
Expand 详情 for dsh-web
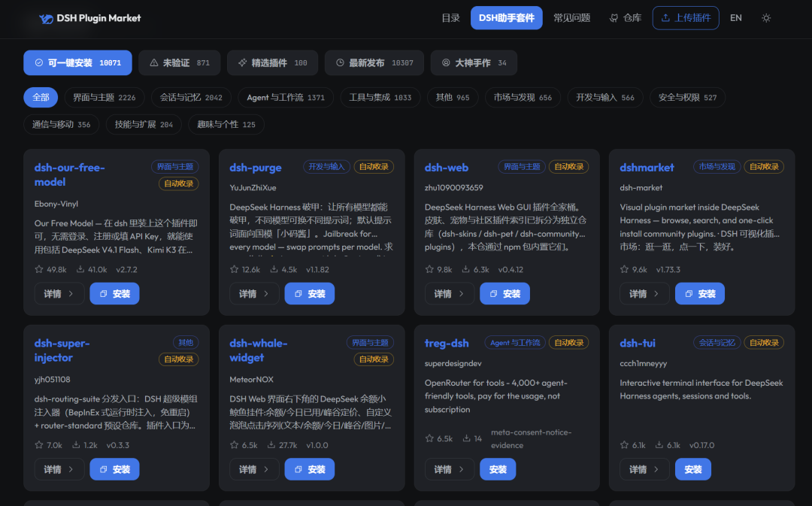[450, 294]
